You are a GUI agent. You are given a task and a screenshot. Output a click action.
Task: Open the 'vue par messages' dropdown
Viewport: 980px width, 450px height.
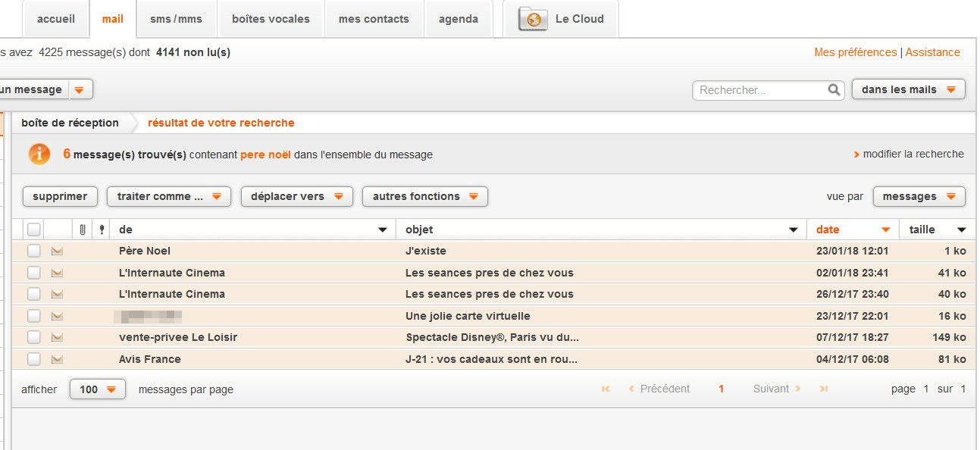pos(919,196)
